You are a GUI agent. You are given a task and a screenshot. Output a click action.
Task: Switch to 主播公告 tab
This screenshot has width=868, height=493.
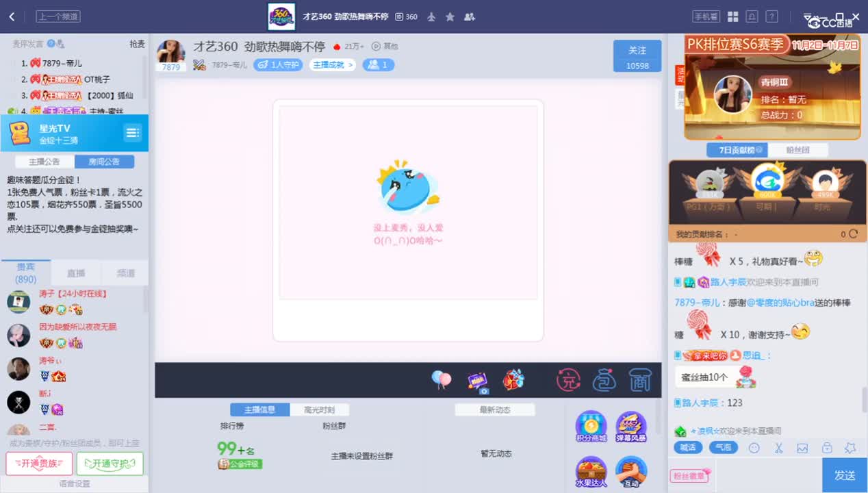point(44,162)
